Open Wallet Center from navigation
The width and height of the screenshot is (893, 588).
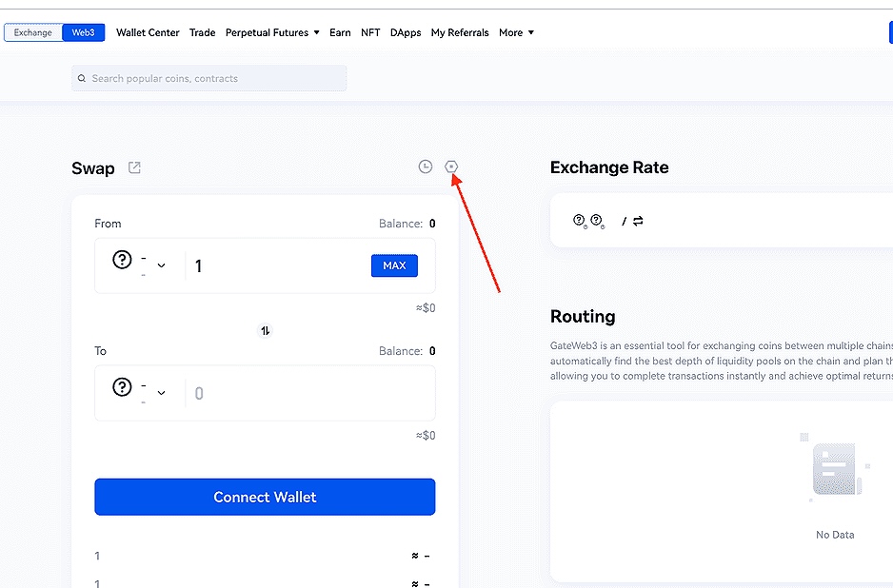(148, 32)
